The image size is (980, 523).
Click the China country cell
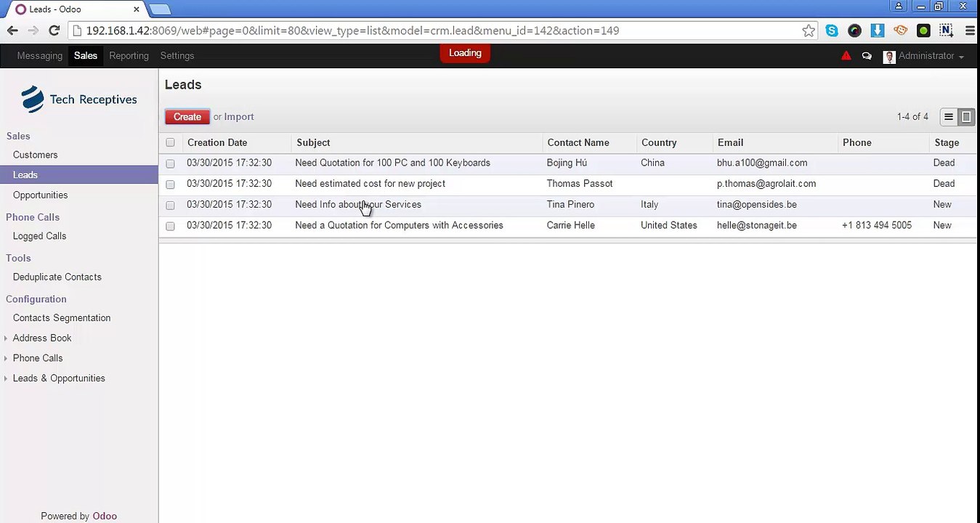click(x=652, y=163)
